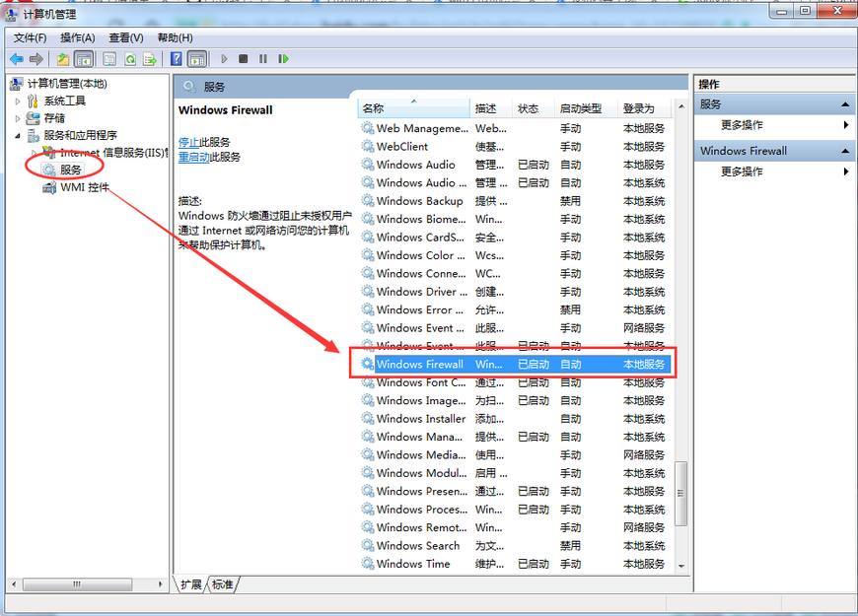Click the services list vertical scrollbar thumb
The height and width of the screenshot is (616, 858).
[681, 493]
